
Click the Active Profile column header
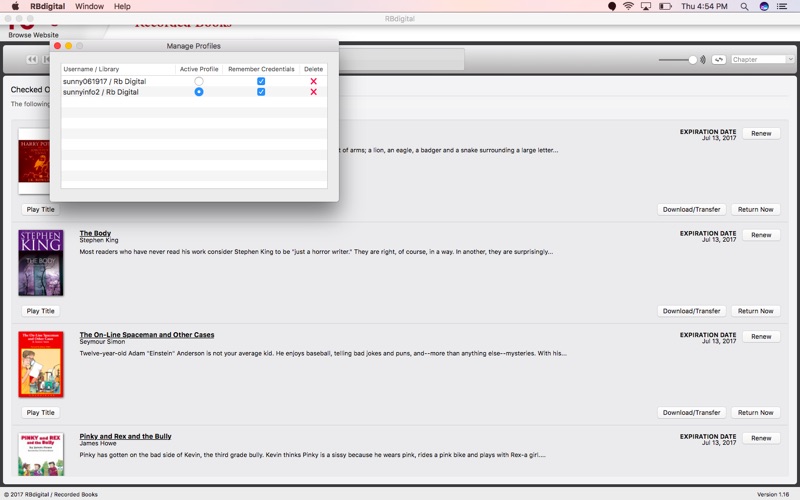[199, 69]
